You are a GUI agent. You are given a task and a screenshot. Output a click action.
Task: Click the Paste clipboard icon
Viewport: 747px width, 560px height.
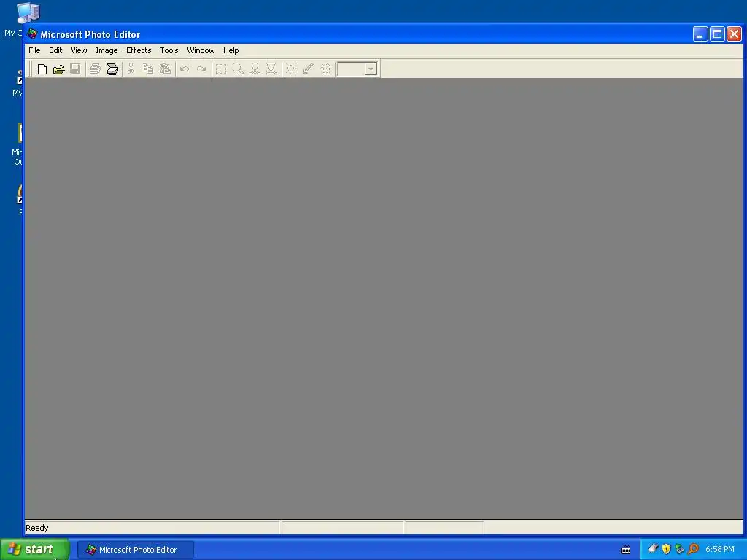click(165, 69)
